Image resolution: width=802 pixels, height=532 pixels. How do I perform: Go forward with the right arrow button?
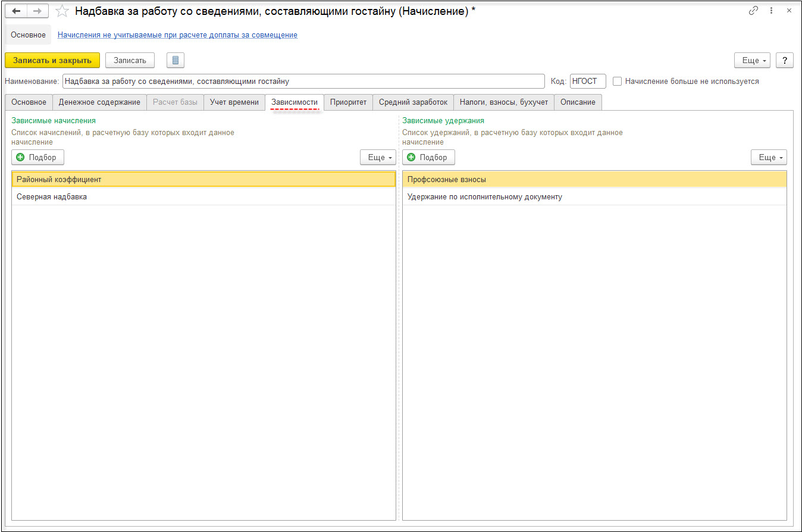pos(37,11)
